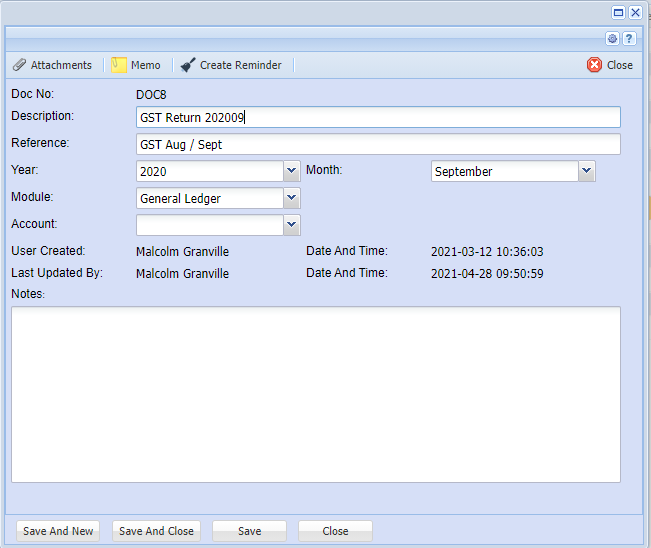This screenshot has width=651, height=548.
Task: Click the Create Reminder brush icon
Action: (188, 65)
